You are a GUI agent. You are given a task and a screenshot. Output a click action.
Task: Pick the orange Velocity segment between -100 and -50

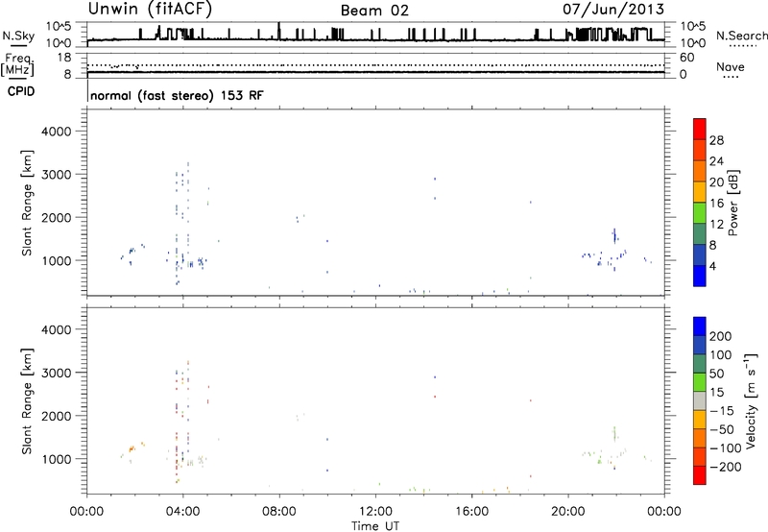700,438
